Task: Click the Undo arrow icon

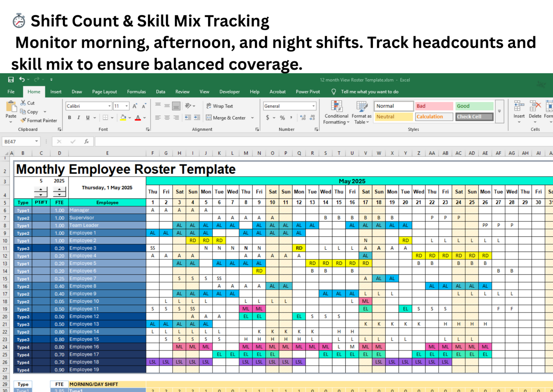Action: click(x=22, y=80)
